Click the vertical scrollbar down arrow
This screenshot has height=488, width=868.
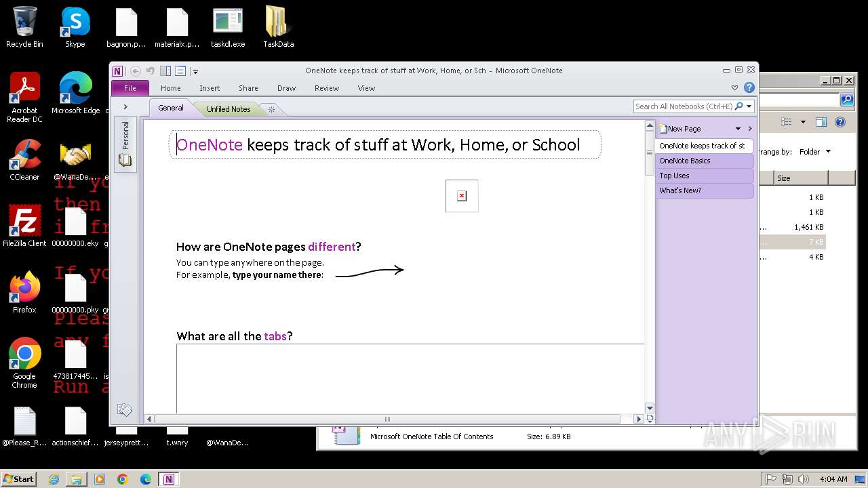(650, 408)
